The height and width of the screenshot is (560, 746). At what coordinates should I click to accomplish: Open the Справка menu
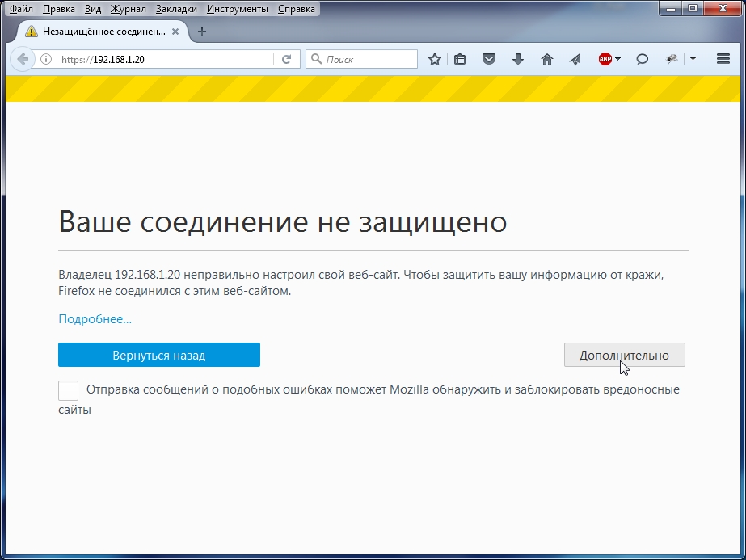(x=296, y=9)
